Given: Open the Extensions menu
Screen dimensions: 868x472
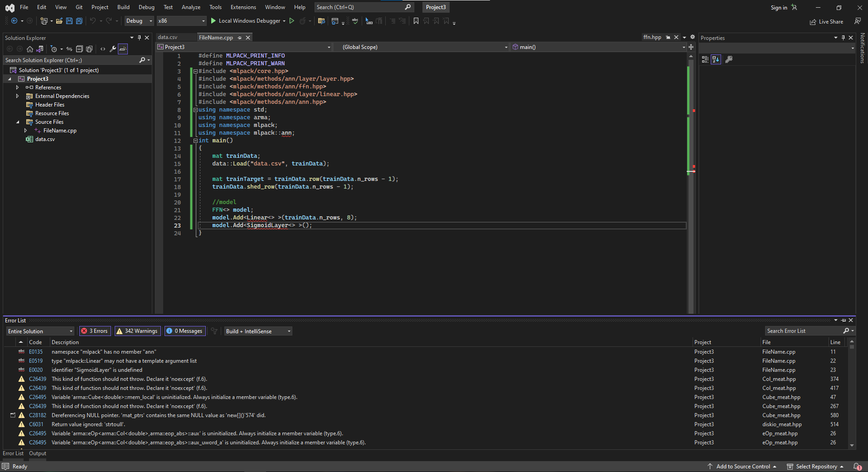Looking at the screenshot, I should coord(243,7).
